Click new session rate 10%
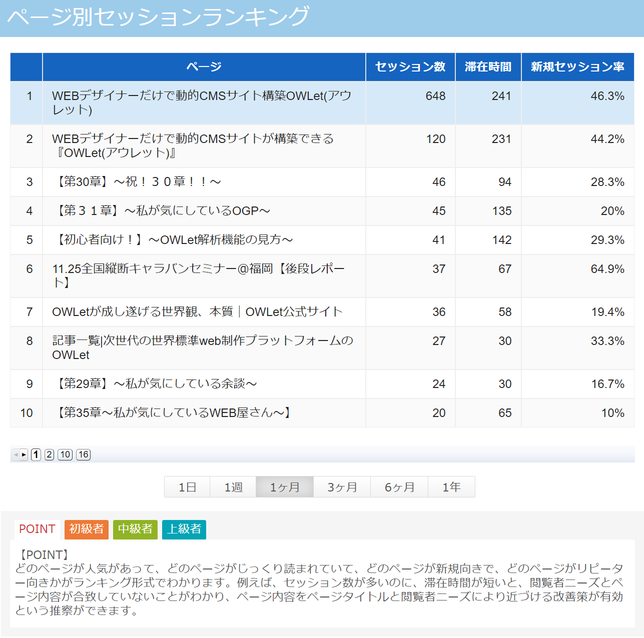Image resolution: width=644 pixels, height=638 pixels. (613, 412)
